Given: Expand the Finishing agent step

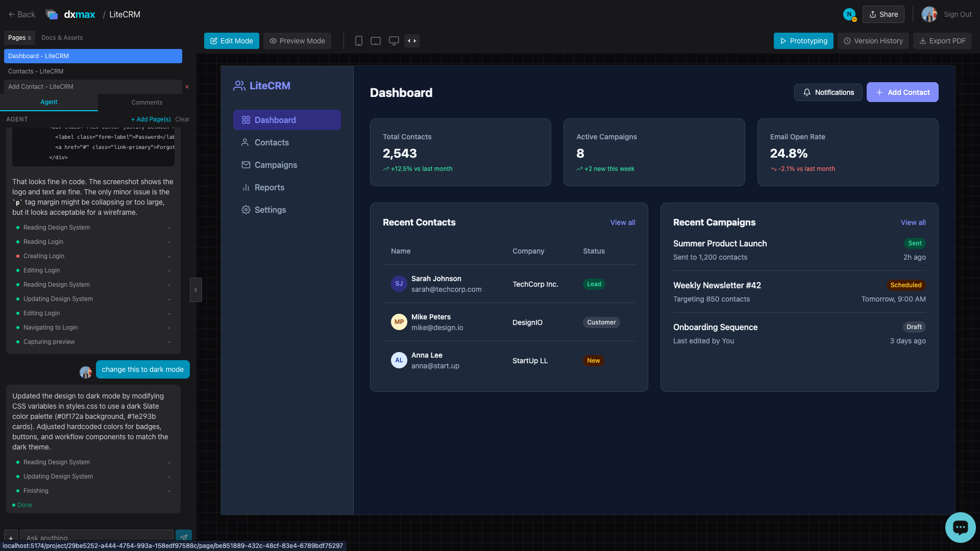Looking at the screenshot, I should 36,491.
